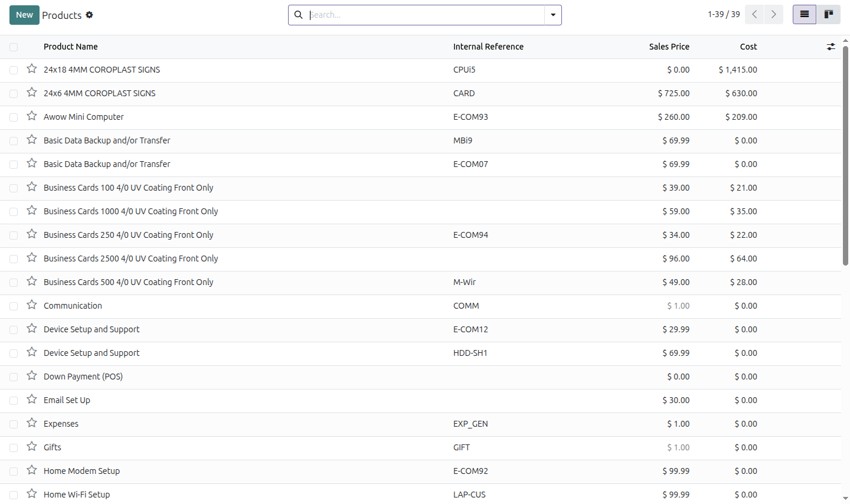Sort by Sales Price column header
This screenshot has width=850, height=504.
pyautogui.click(x=669, y=47)
